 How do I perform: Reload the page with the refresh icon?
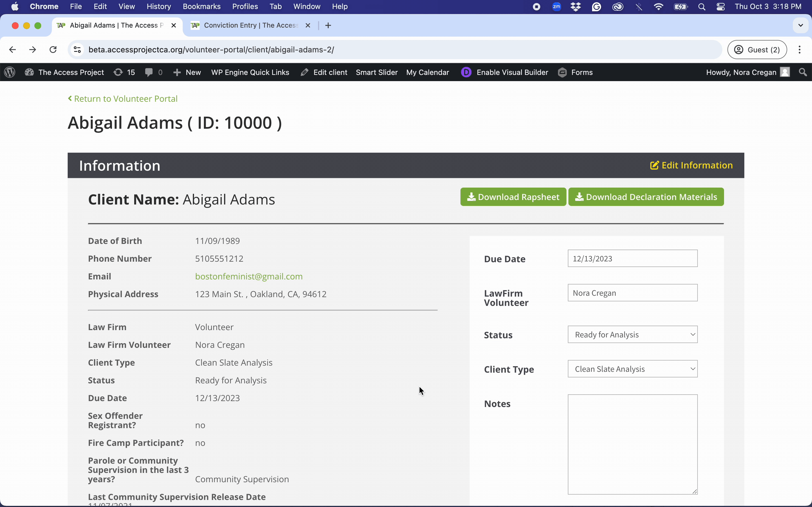[53, 50]
